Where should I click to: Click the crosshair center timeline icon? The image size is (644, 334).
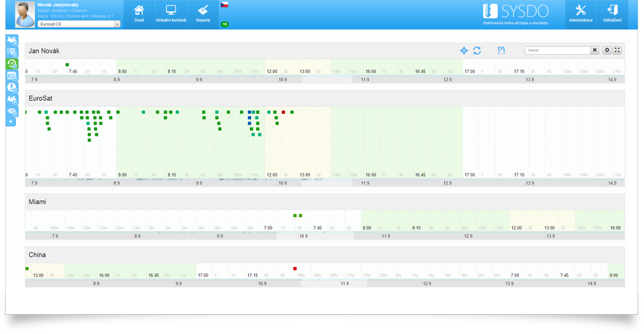click(x=463, y=51)
